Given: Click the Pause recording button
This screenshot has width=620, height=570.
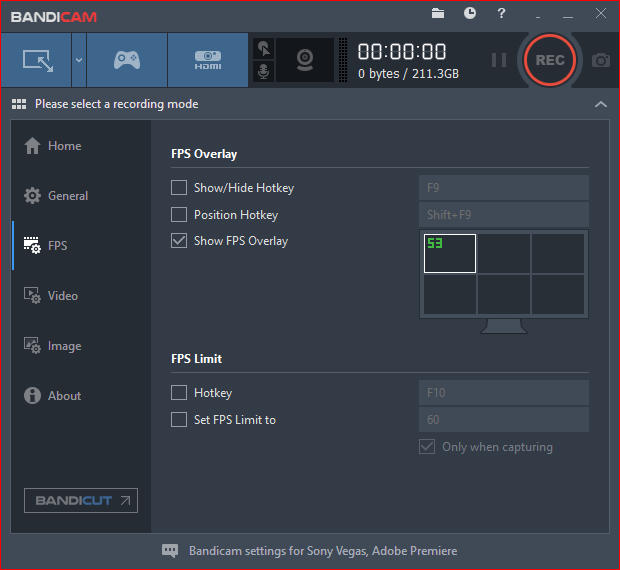Looking at the screenshot, I should tap(499, 60).
